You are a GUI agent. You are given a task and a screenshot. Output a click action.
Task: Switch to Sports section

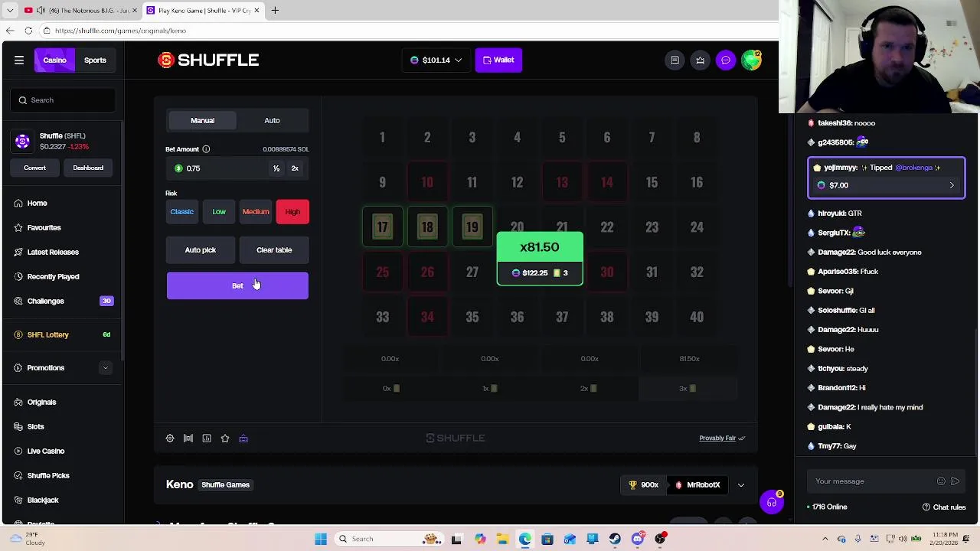pos(95,60)
